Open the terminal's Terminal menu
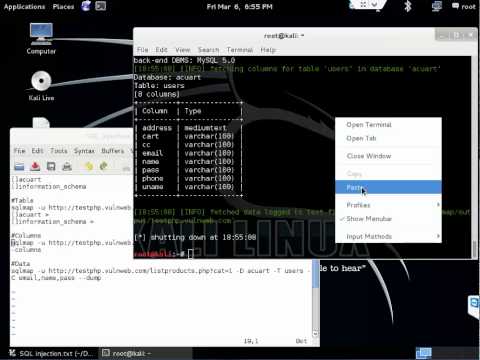480x360 pixels. (240, 50)
